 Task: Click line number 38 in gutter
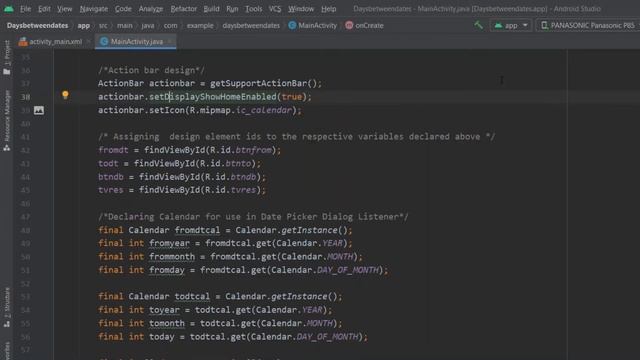click(x=25, y=97)
